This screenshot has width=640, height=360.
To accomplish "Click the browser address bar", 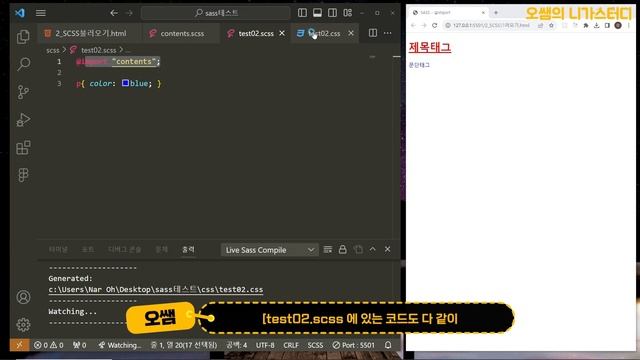I will (x=492, y=25).
